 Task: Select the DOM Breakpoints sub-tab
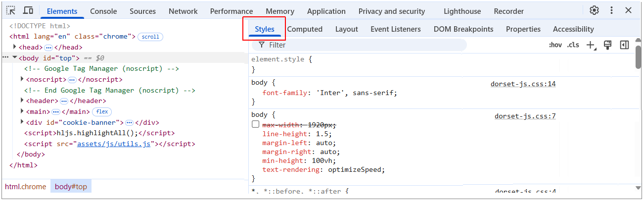coord(463,29)
